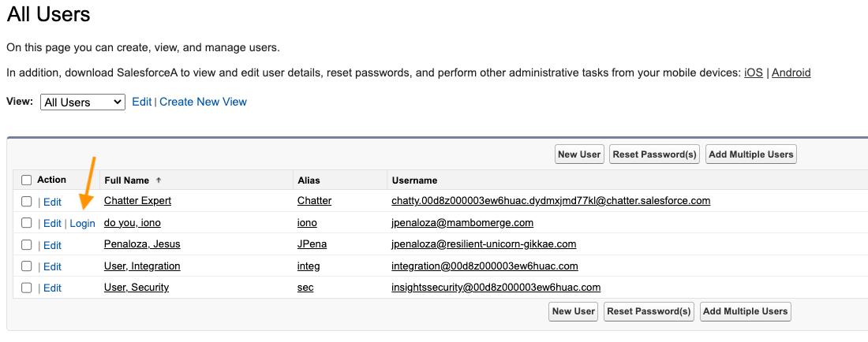This screenshot has height=342, width=868.
Task: Toggle the select-all checkbox in header
Action: 27,180
